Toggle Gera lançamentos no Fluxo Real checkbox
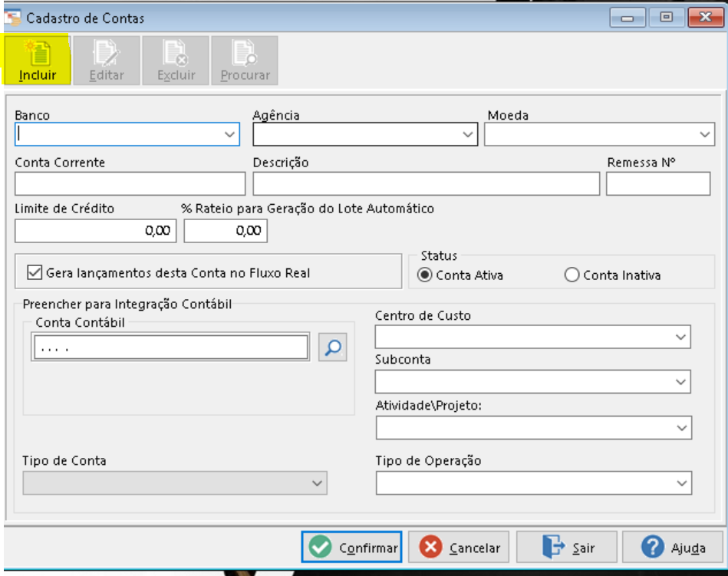The width and height of the screenshot is (728, 576). point(35,272)
